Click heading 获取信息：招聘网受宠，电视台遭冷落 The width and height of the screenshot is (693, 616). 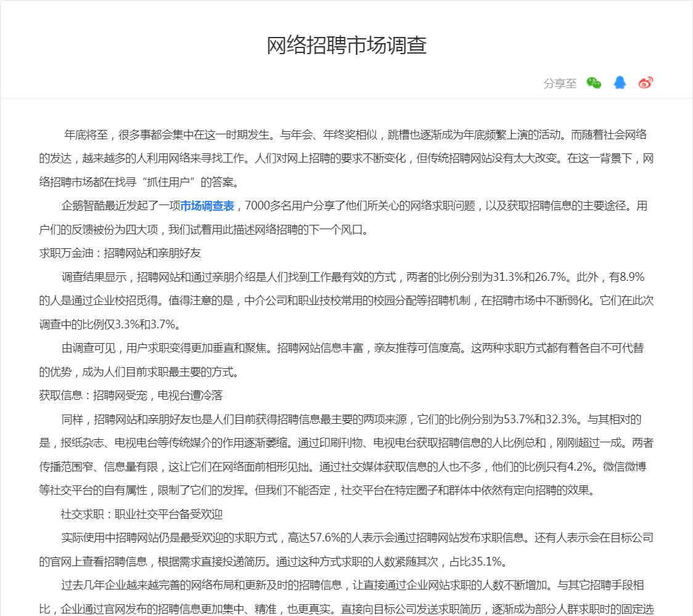click(131, 395)
